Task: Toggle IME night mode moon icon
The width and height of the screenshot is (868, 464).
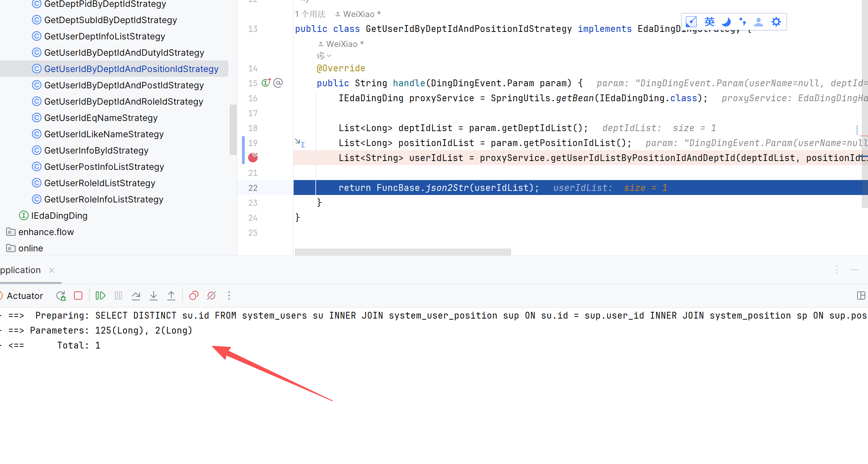Action: tap(726, 22)
